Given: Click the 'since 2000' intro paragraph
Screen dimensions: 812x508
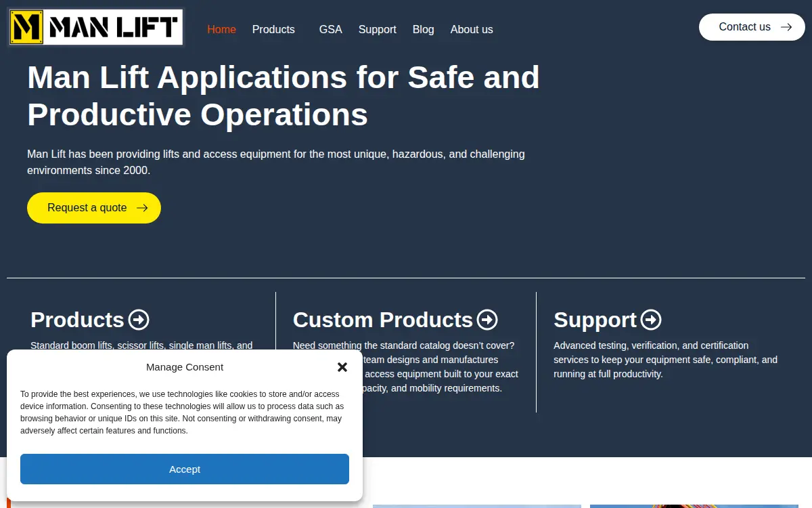Looking at the screenshot, I should coord(276,162).
